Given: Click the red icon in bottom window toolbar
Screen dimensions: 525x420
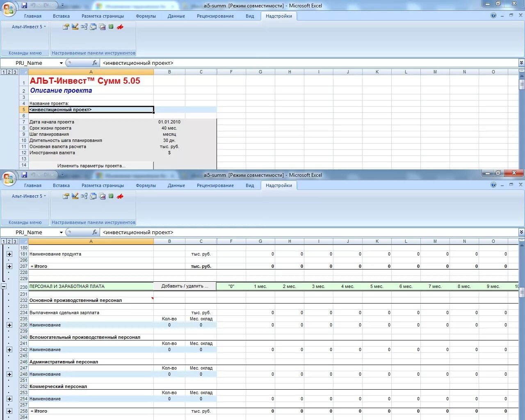Looking at the screenshot, I should click(120, 196).
